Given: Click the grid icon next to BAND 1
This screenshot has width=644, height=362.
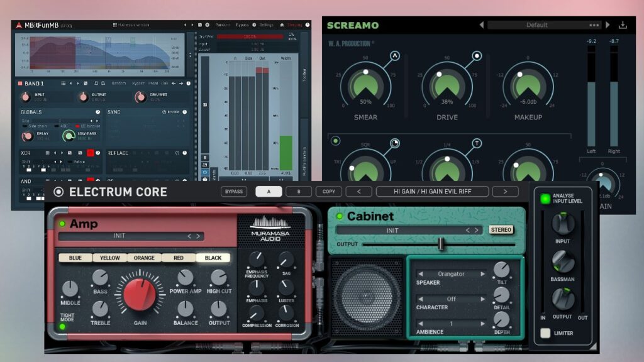Looking at the screenshot, I should click(64, 84).
